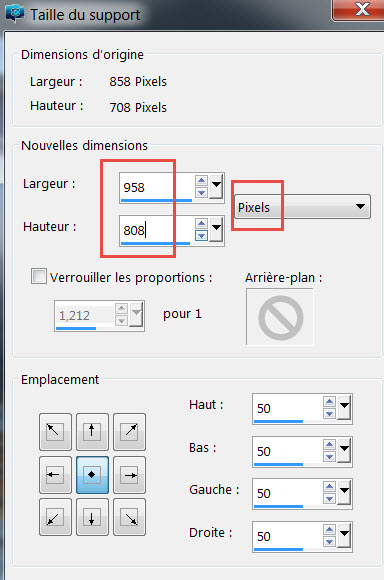Click into the Gauche input field
The height and width of the screenshot is (580, 384).
[287, 493]
